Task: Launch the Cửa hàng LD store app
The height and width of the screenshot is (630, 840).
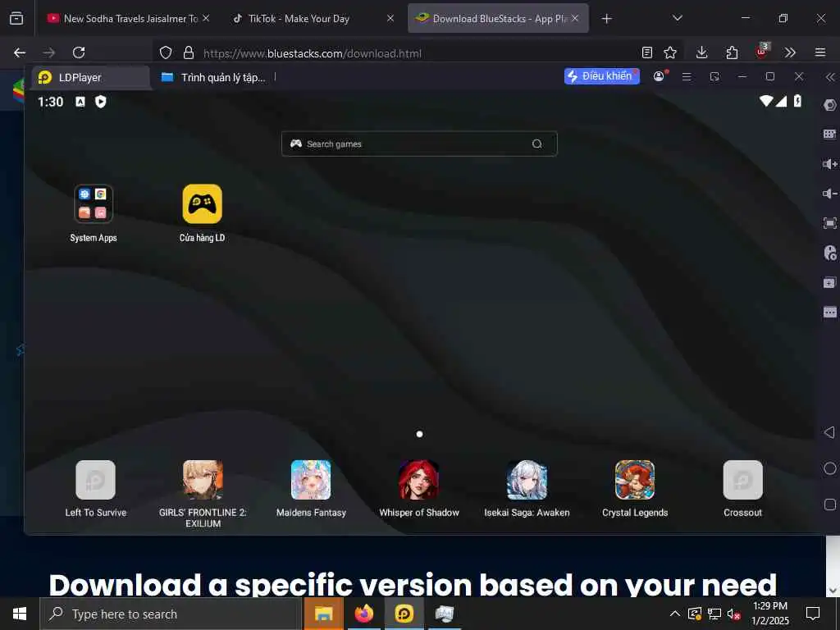Action: coord(202,204)
